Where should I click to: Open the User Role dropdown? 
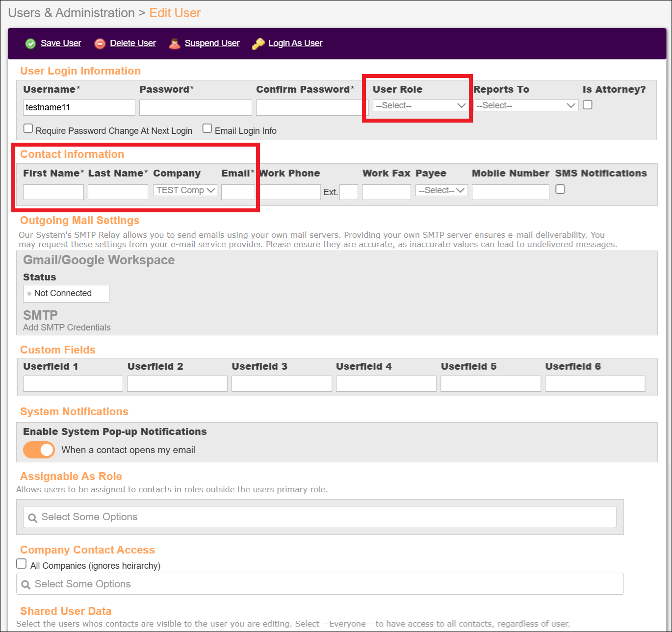click(x=420, y=105)
